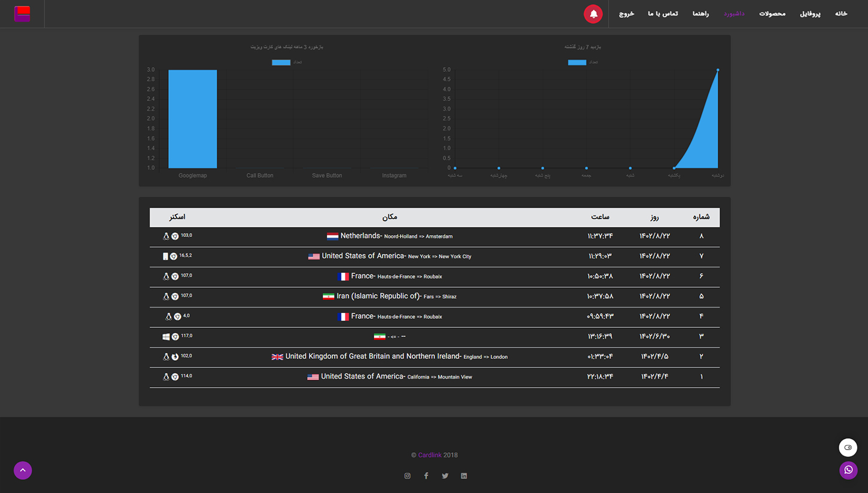Toggle the eye visibility floating button
Viewport: 868px width, 493px height.
pyautogui.click(x=848, y=448)
